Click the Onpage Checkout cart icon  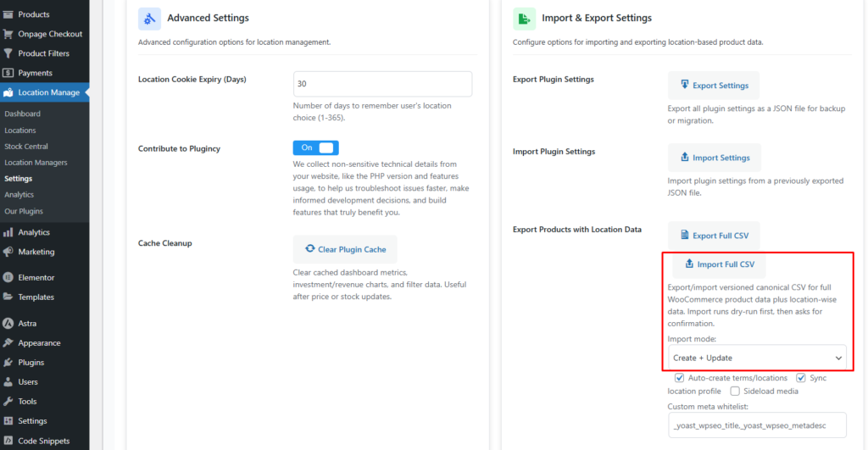8,34
